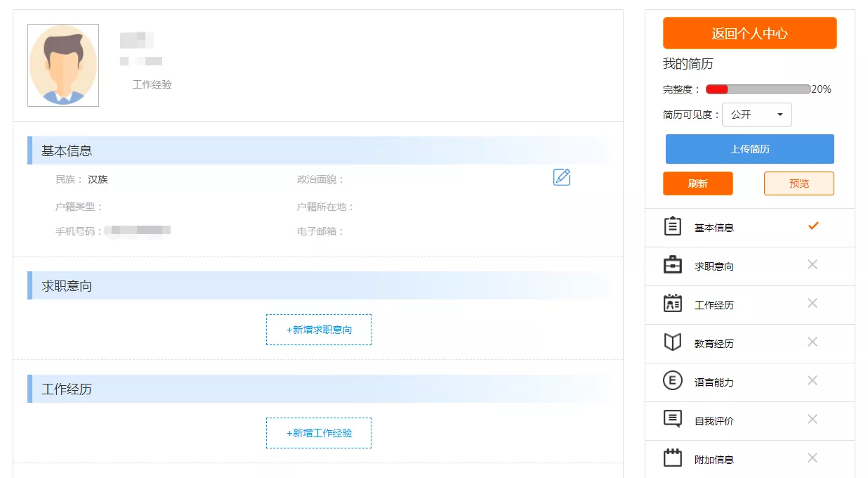Click the 政治面貌 field label
Image resolution: width=868 pixels, height=478 pixels.
pyautogui.click(x=321, y=179)
